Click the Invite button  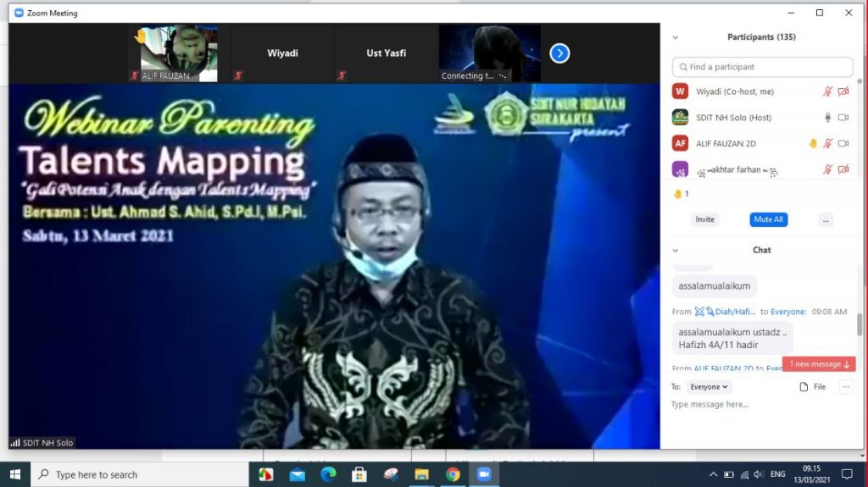tap(705, 219)
